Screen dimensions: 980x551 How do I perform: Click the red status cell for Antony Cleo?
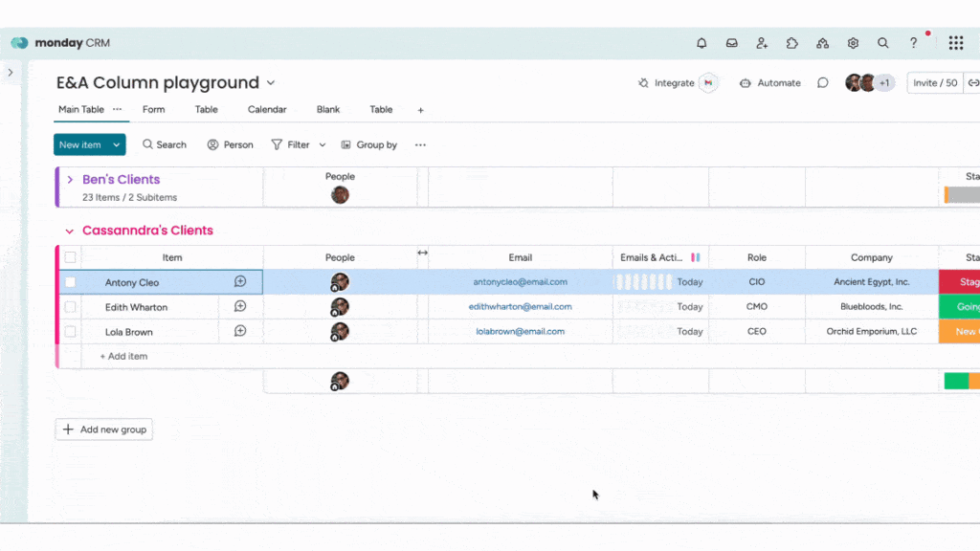[x=959, y=282]
